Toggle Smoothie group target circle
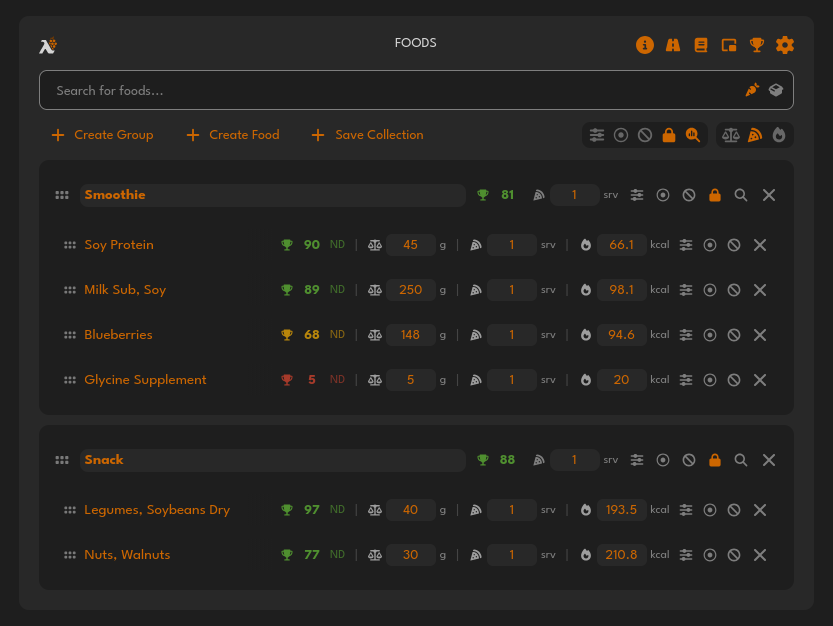Screen dimensions: 833x626 click(x=662, y=195)
